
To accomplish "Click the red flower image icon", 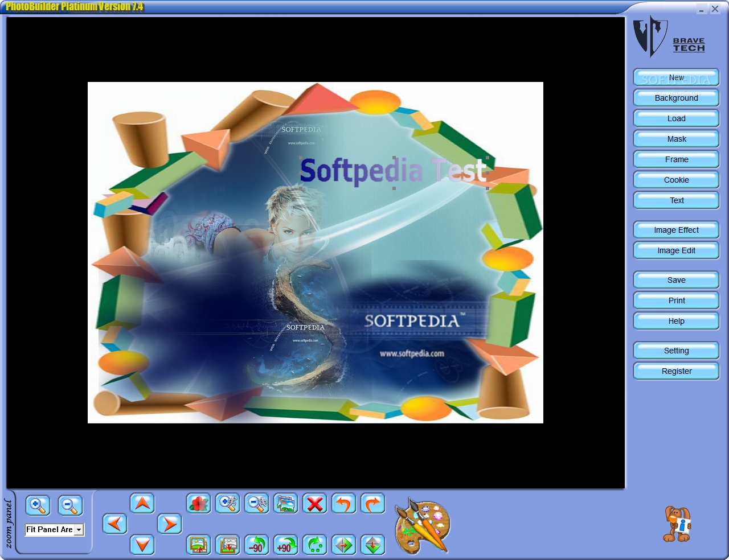I will 199,504.
